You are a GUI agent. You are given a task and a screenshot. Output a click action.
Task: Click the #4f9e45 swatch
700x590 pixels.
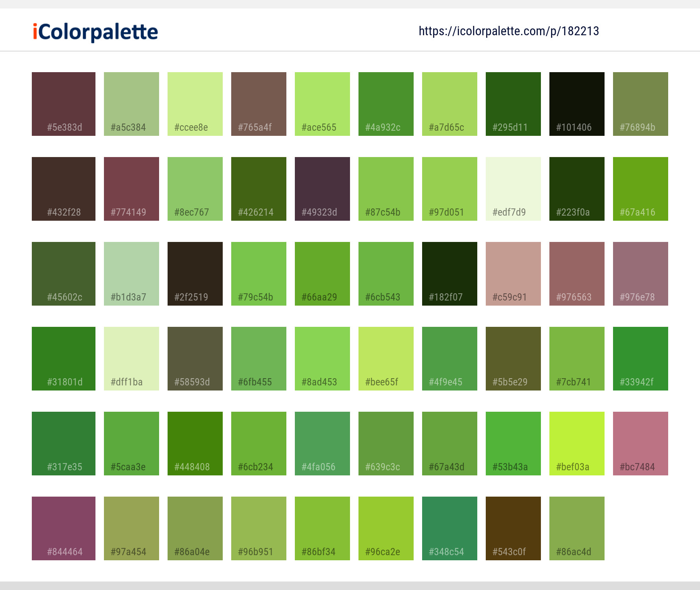[450, 359]
